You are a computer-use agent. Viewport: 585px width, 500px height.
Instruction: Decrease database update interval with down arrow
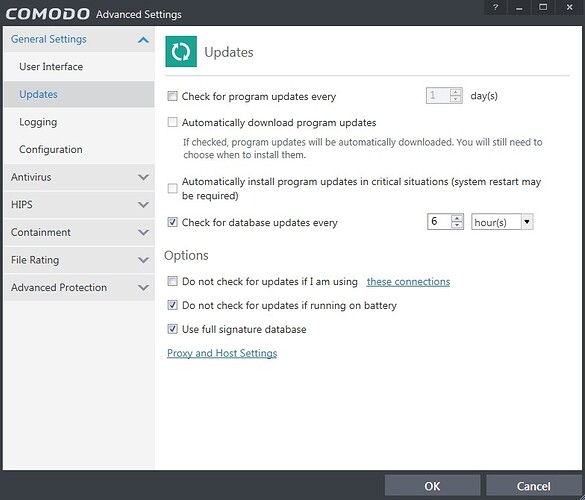457,225
